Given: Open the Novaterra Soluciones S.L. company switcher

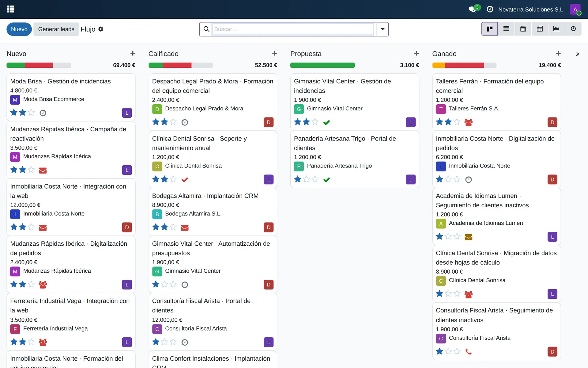Looking at the screenshot, I should point(531,10).
